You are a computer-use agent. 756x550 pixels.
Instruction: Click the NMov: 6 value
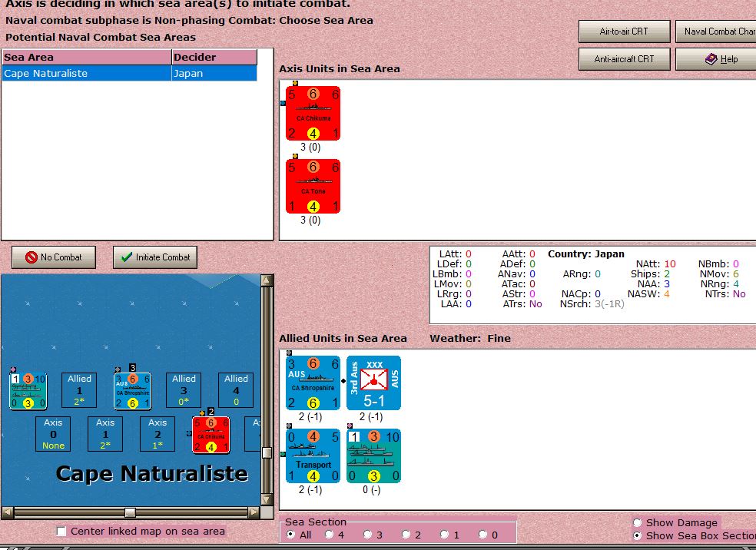[719, 273]
